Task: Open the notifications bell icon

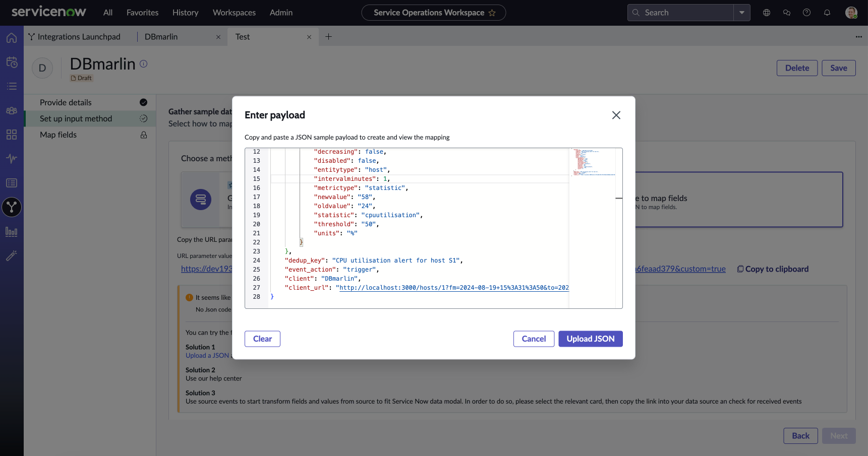Action: (x=827, y=13)
